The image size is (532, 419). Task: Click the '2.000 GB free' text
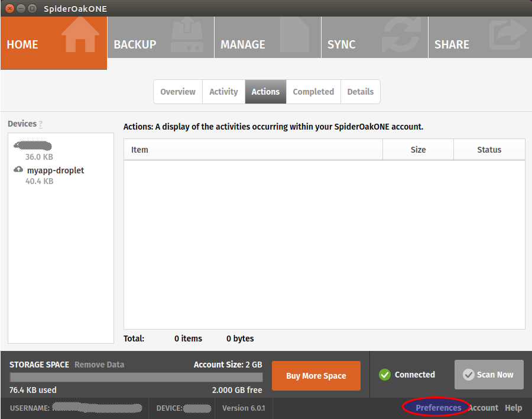[237, 390]
